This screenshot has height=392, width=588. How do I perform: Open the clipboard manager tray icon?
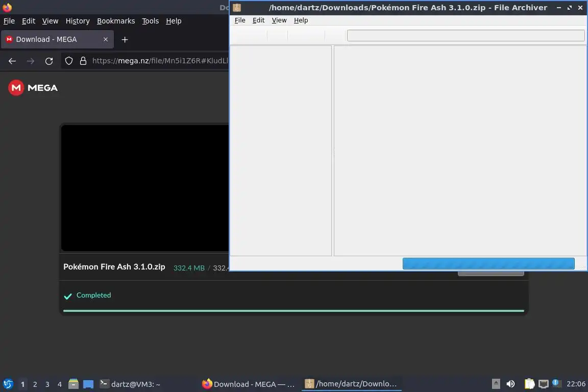[529, 384]
